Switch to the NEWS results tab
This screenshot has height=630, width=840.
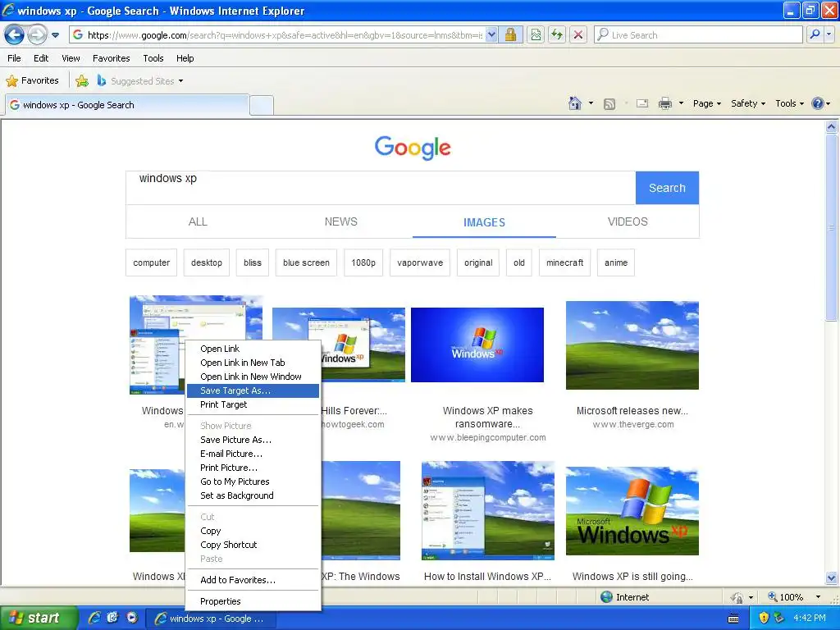(x=340, y=221)
